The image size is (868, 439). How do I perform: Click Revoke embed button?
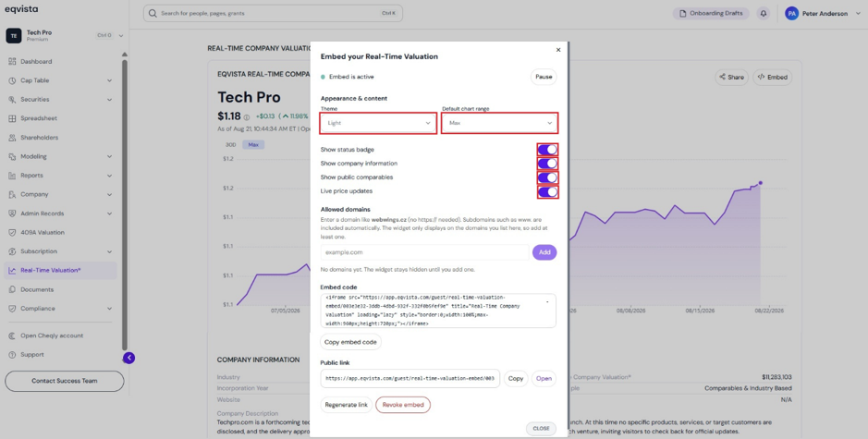(403, 405)
